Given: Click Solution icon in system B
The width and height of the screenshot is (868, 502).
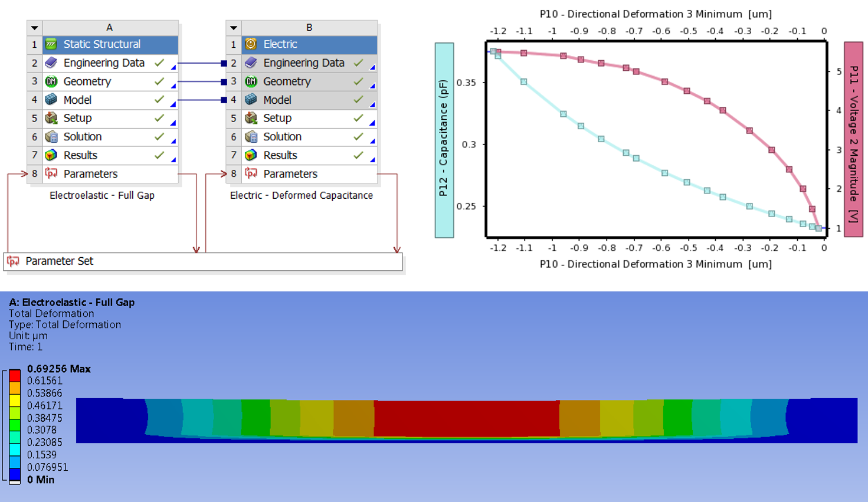Looking at the screenshot, I should pos(251,137).
